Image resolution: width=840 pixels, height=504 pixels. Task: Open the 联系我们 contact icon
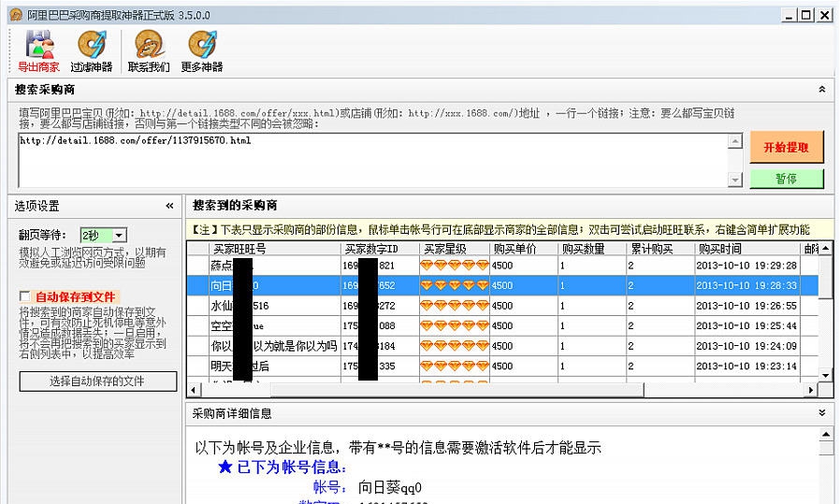tap(149, 51)
